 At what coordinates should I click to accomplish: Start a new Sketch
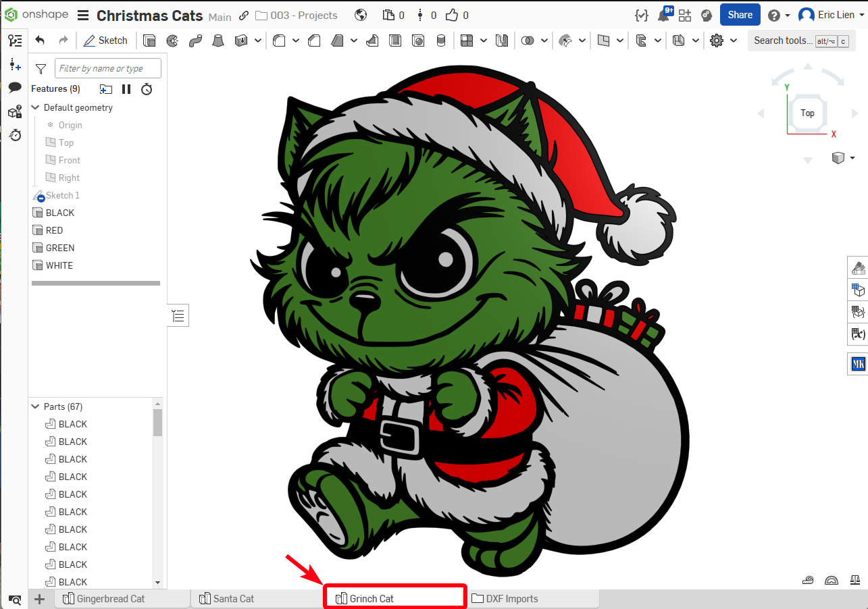(x=105, y=41)
